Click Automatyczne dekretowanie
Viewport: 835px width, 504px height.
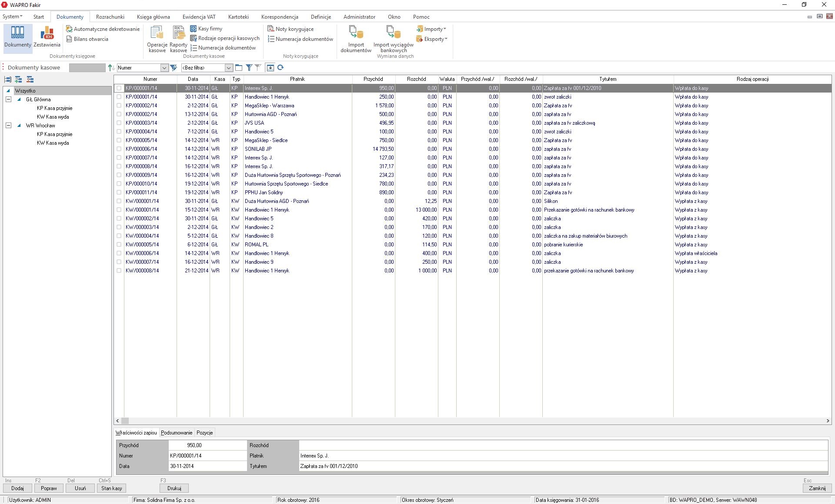click(103, 29)
